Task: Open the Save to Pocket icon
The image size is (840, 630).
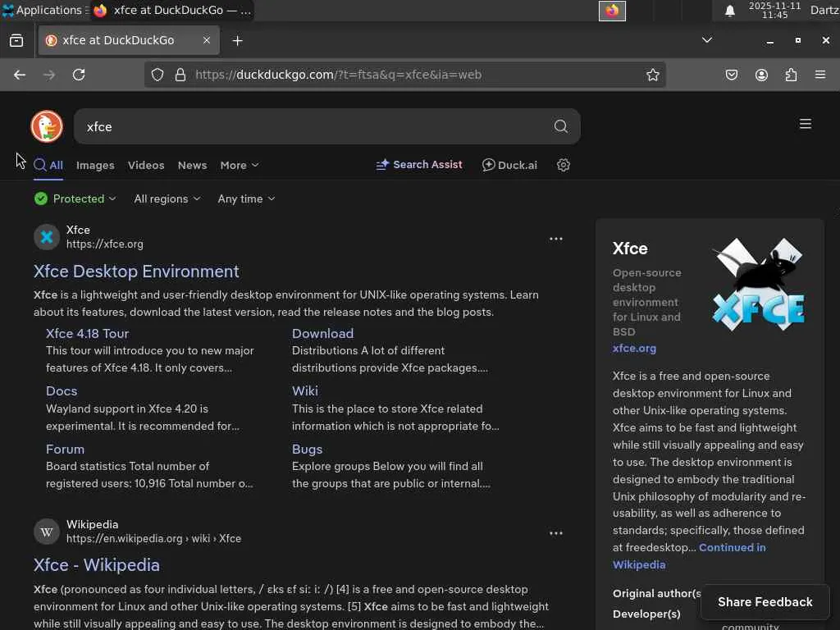Action: tap(732, 75)
